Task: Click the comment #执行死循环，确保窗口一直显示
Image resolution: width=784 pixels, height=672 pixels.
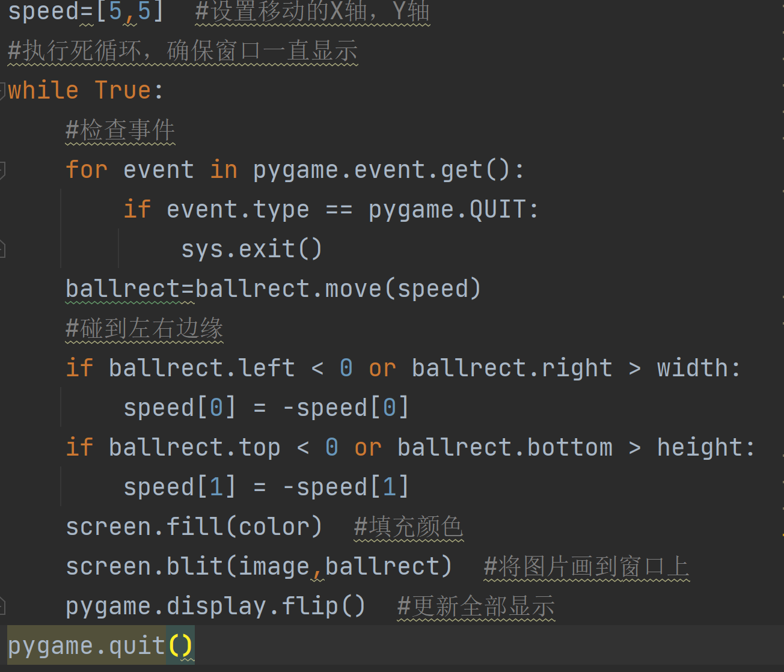Action: pos(183,51)
